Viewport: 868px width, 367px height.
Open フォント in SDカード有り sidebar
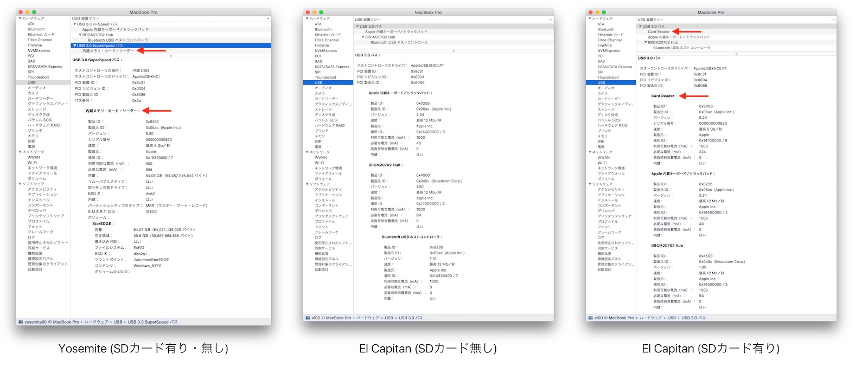pyautogui.click(x=603, y=227)
